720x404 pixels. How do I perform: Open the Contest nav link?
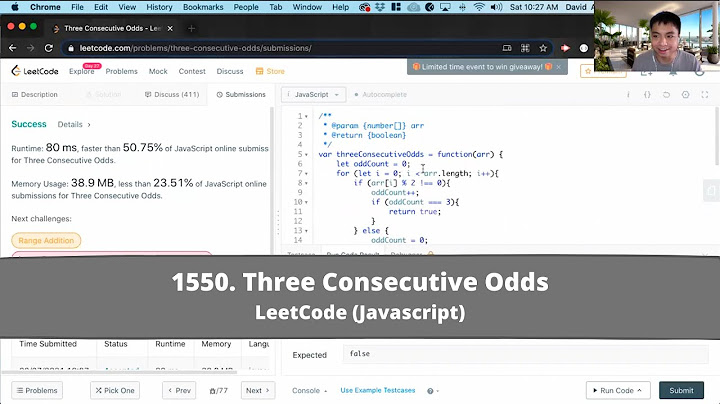tap(192, 71)
